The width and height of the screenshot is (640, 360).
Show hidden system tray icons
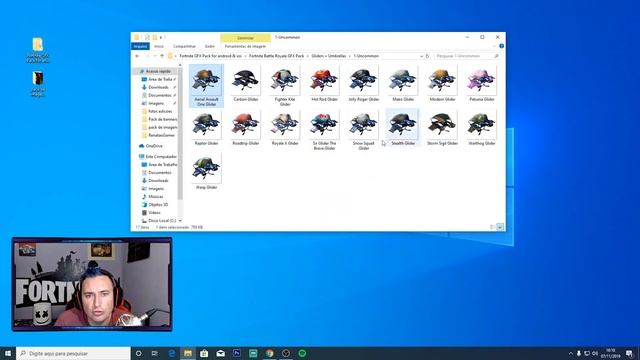point(571,353)
